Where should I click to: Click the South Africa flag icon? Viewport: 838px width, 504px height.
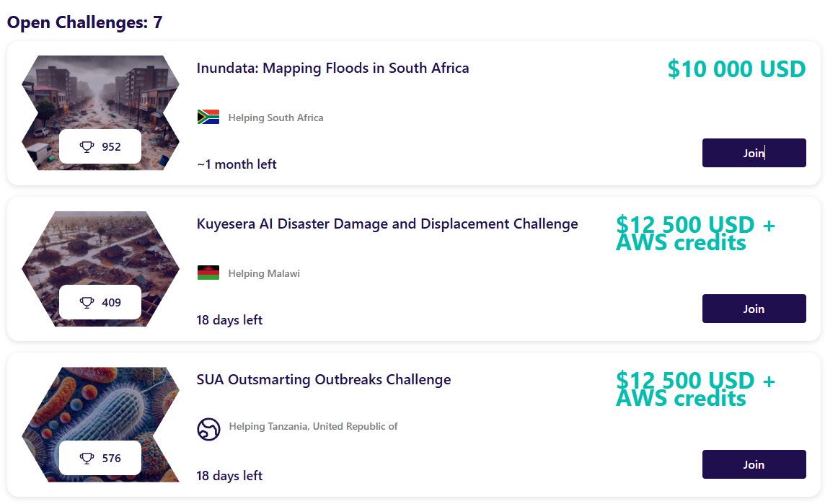click(x=208, y=117)
